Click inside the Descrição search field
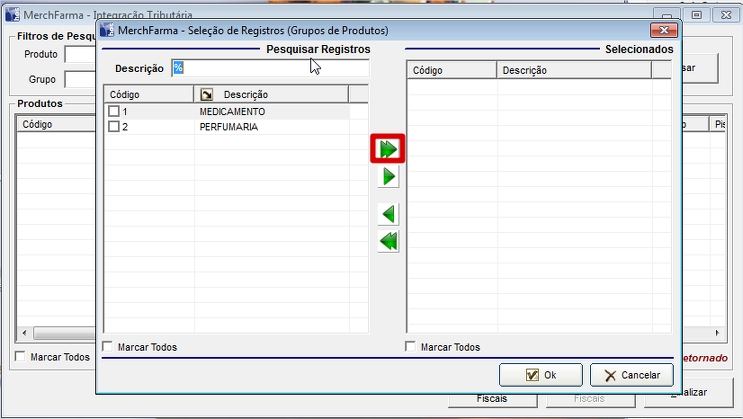Screen dimensions: 743x419 coord(268,68)
